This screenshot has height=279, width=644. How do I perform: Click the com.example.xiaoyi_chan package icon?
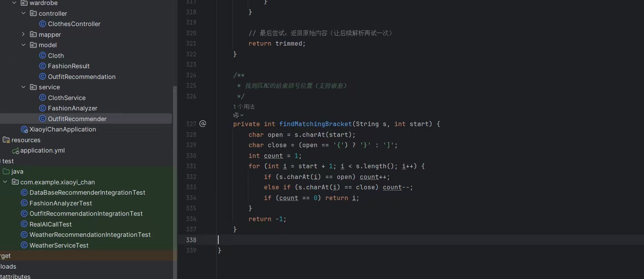click(15, 182)
